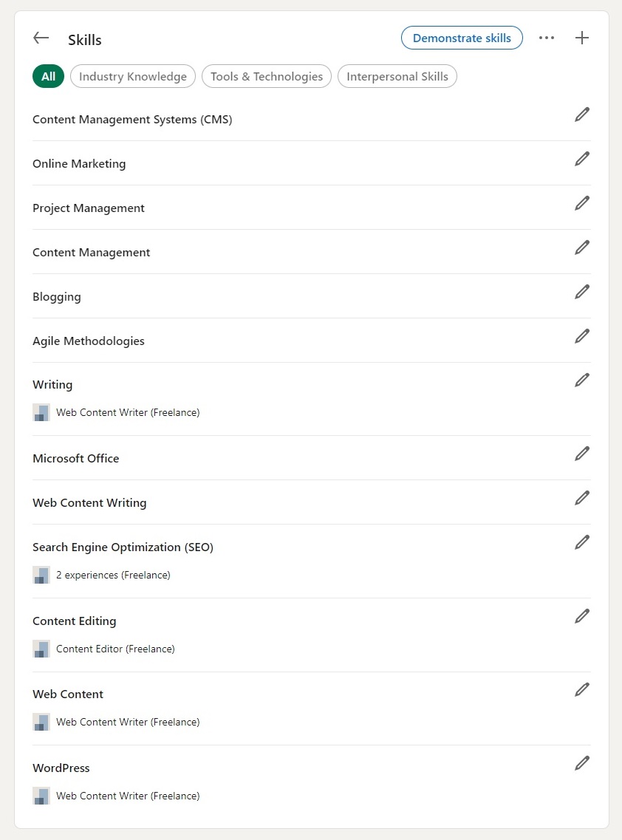Show Tools & Technologies skills
The height and width of the screenshot is (840, 622).
(x=267, y=77)
